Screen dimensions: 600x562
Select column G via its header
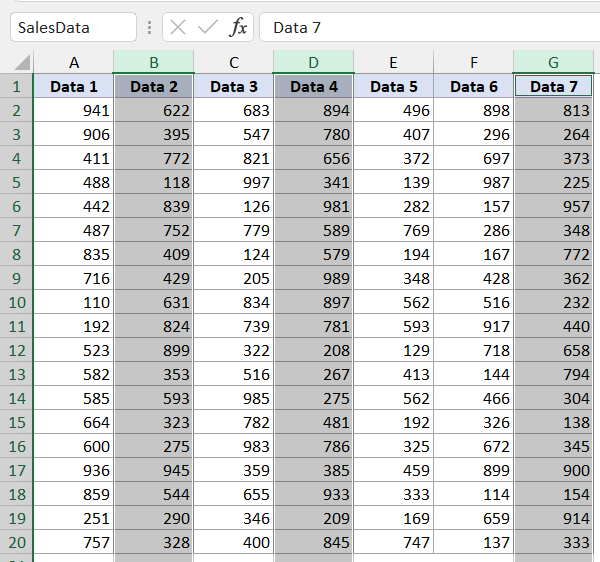pos(554,62)
